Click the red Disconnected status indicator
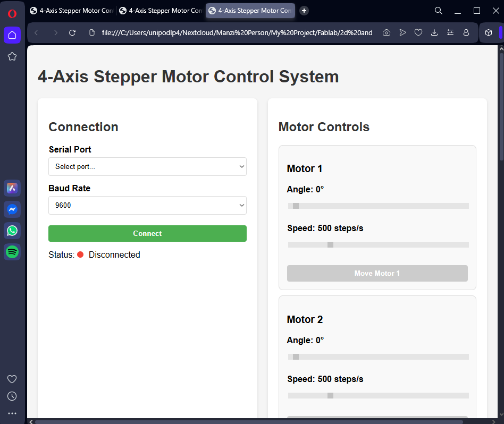The width and height of the screenshot is (504, 424). coord(80,255)
